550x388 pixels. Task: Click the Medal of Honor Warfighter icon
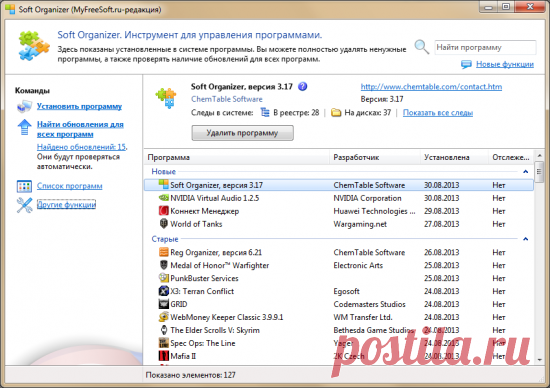click(x=163, y=265)
